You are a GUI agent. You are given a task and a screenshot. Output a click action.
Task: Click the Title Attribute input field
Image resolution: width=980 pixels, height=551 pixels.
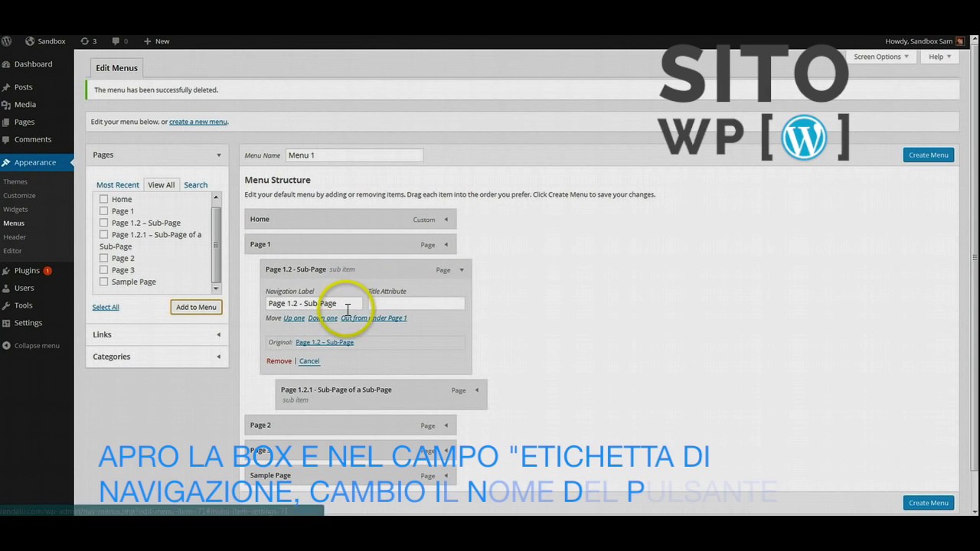416,304
